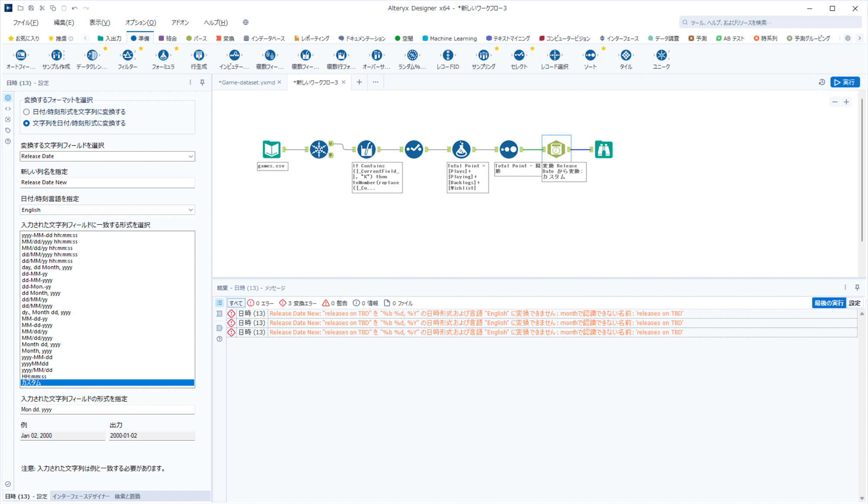Click the DateTime node on canvas
This screenshot has width=868, height=504.
coord(556,150)
